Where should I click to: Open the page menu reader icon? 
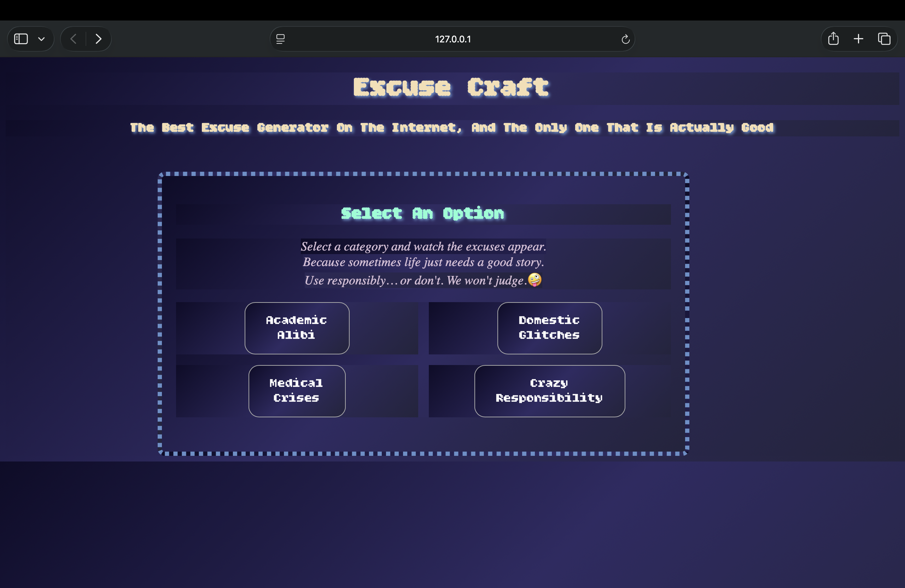coord(280,39)
